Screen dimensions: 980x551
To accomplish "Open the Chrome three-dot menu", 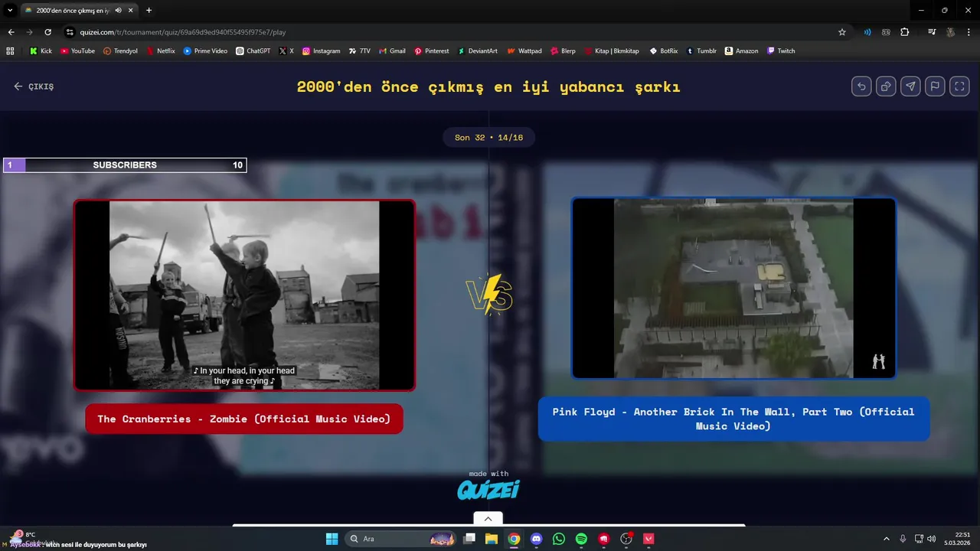I will pyautogui.click(x=969, y=32).
